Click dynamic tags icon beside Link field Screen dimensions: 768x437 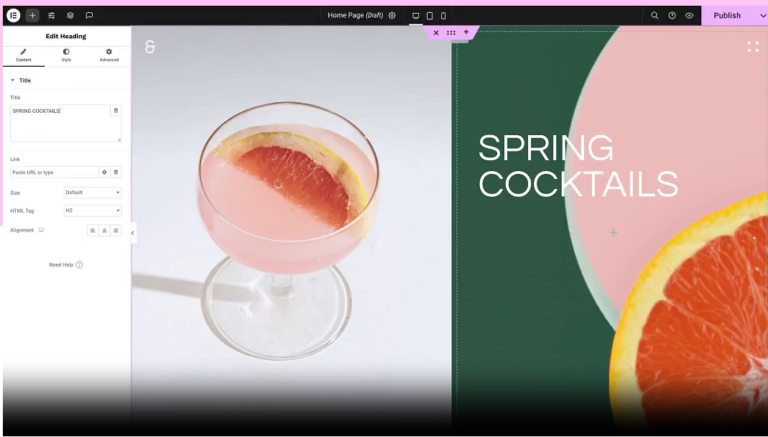(116, 172)
